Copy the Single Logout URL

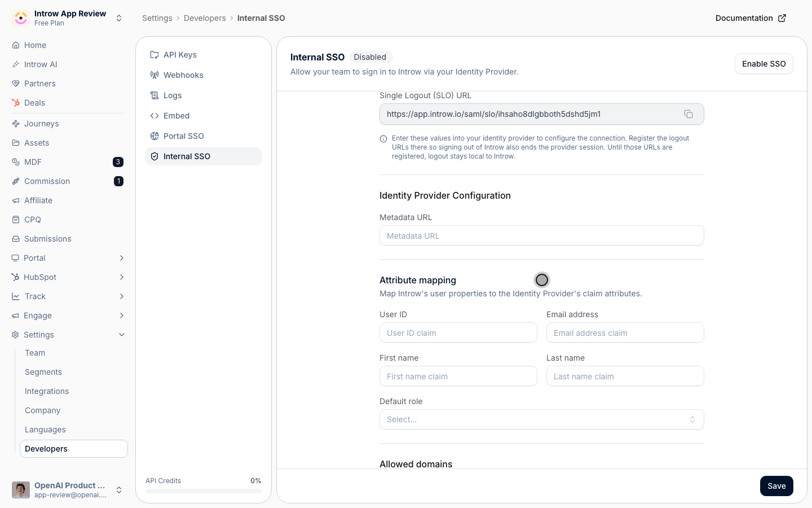689,114
